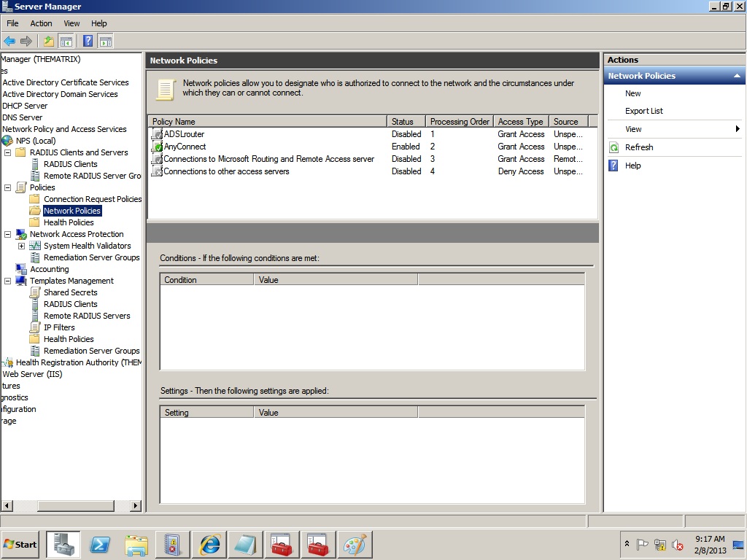The image size is (747, 560).
Task: Select Remote RADIUS Server Groups in tree
Action: [93, 176]
